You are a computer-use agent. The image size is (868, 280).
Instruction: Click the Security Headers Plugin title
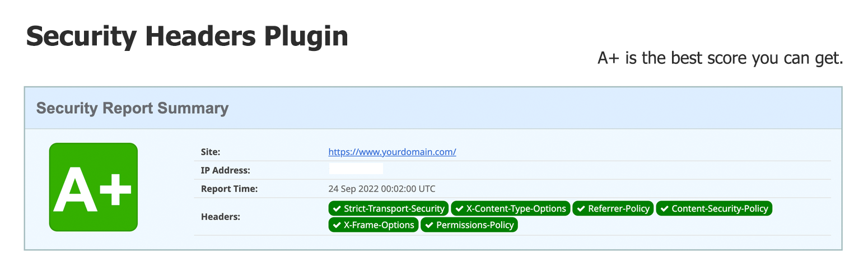coord(187,37)
